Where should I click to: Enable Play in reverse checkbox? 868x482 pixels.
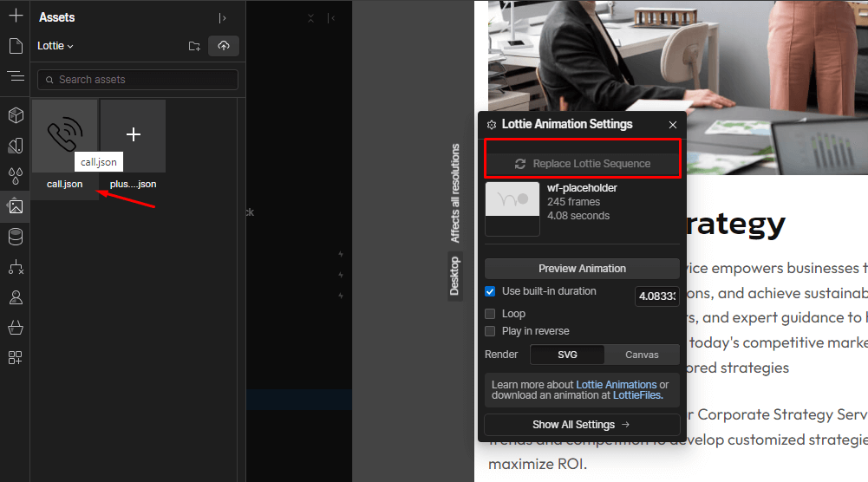490,331
